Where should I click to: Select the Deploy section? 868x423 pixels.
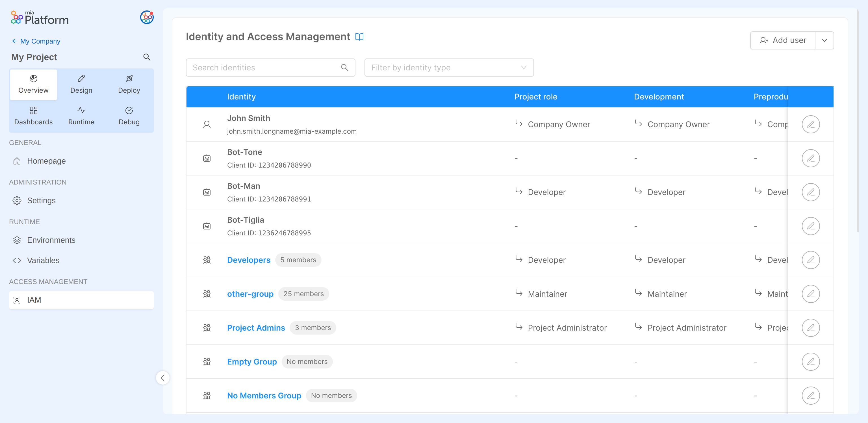point(129,84)
